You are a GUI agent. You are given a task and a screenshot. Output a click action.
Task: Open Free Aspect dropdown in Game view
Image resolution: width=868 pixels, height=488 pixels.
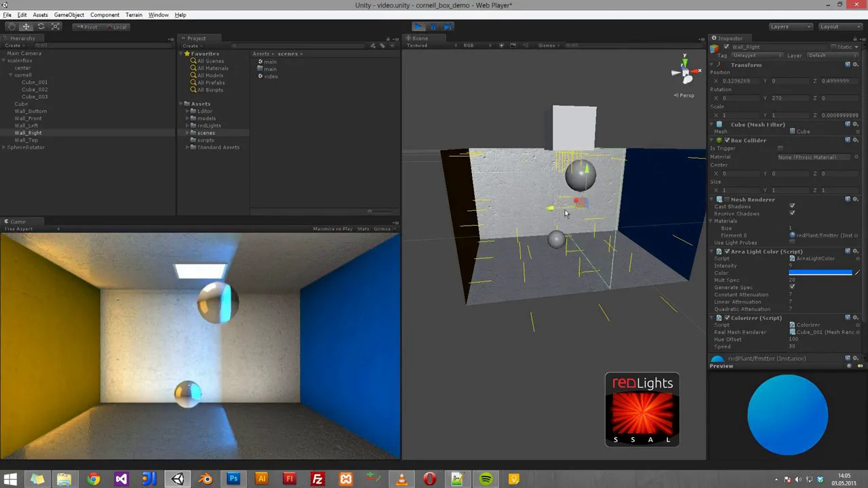[x=32, y=229]
